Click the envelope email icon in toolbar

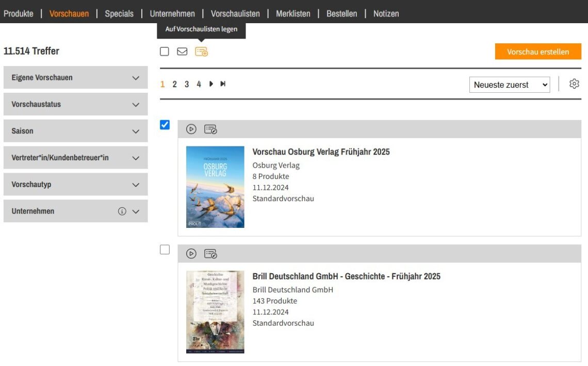click(182, 52)
